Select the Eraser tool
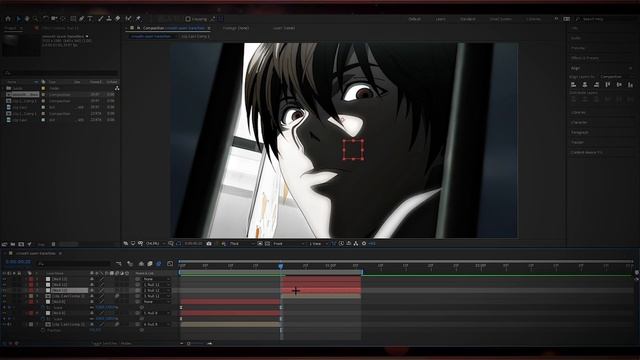Screen dimensions: 640x360 click(x=118, y=19)
